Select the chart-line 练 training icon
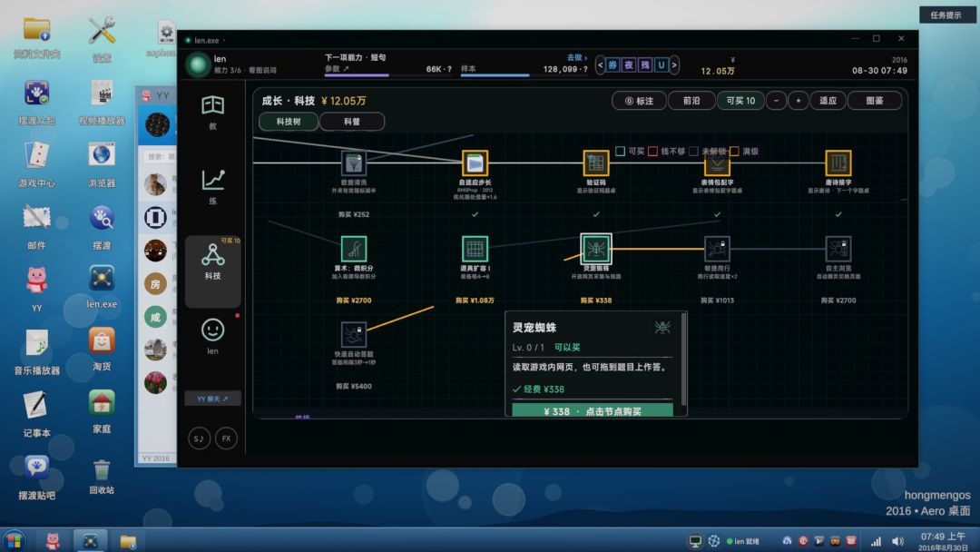The width and height of the screenshot is (980, 552). pos(212,186)
